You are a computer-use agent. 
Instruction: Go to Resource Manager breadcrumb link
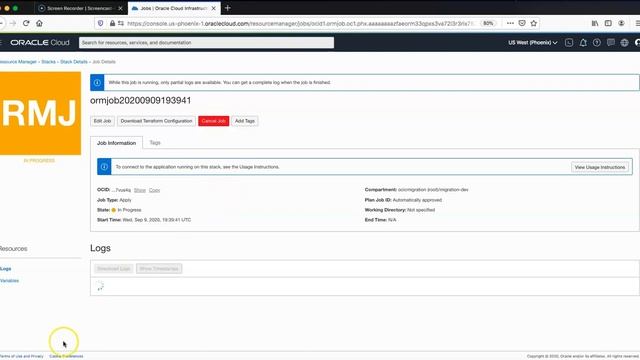click(x=18, y=62)
